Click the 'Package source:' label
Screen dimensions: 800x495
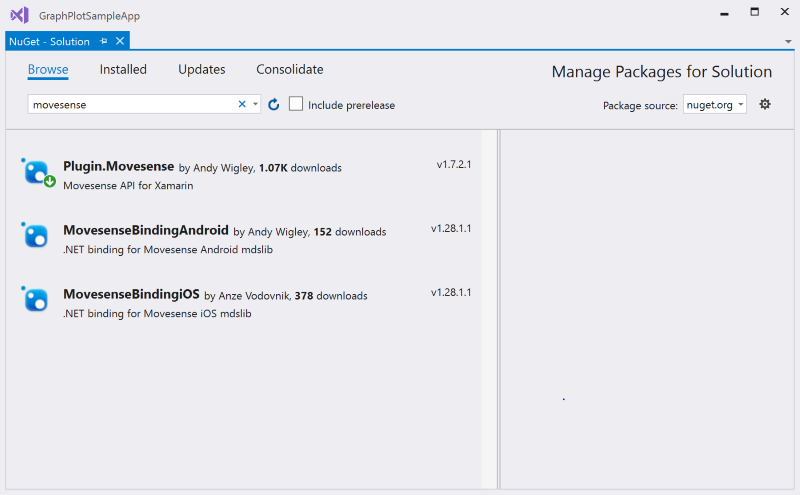[640, 105]
